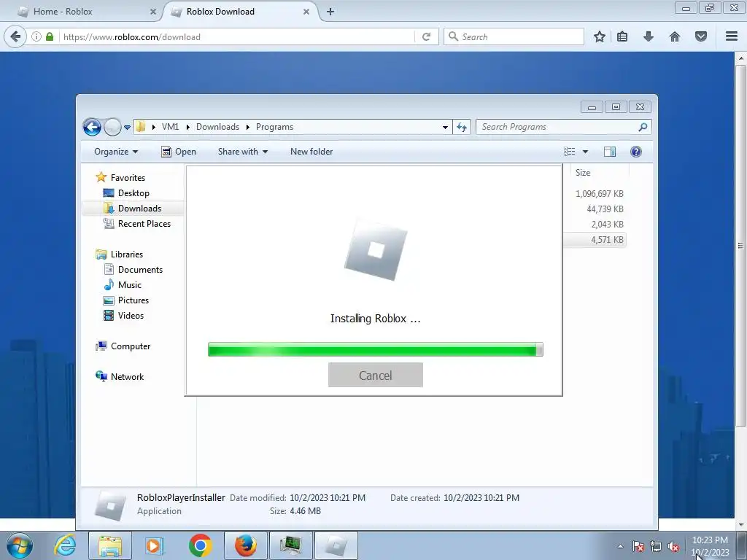Expand VM1 breadcrumb arrow

click(187, 127)
